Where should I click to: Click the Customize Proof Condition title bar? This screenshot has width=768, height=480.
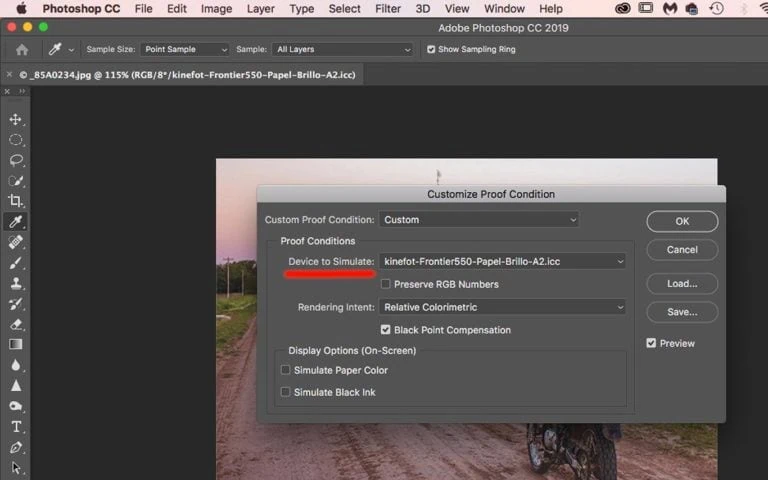(491, 194)
